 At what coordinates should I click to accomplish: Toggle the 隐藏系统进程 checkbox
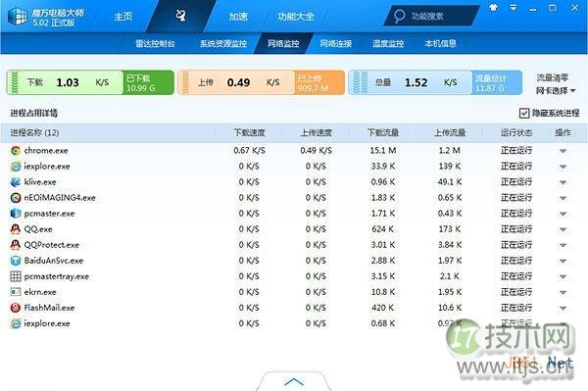[524, 113]
